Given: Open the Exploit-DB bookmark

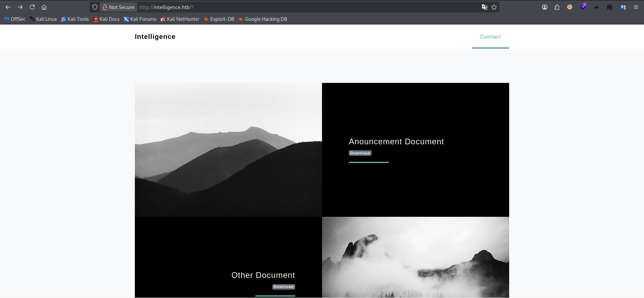Looking at the screenshot, I should point(219,19).
